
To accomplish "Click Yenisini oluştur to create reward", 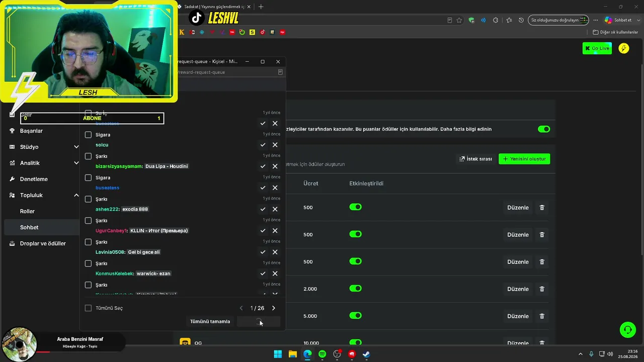I will 524,159.
